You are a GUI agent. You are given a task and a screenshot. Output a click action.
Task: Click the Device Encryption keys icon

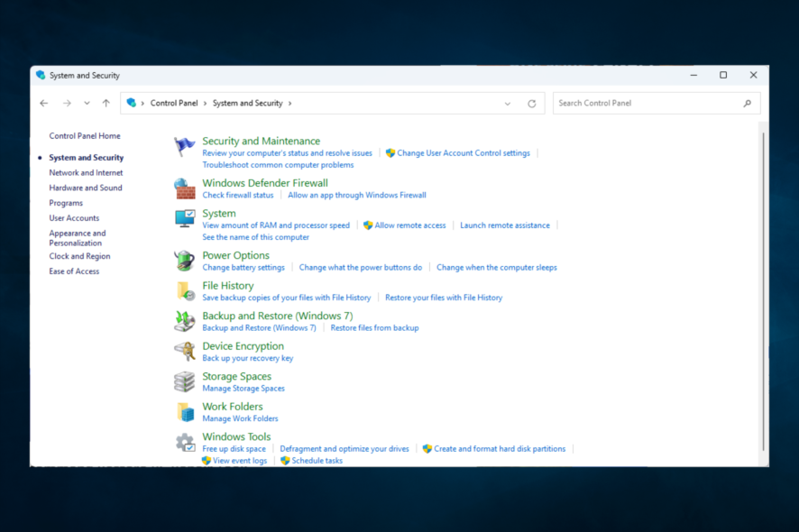pyautogui.click(x=185, y=351)
